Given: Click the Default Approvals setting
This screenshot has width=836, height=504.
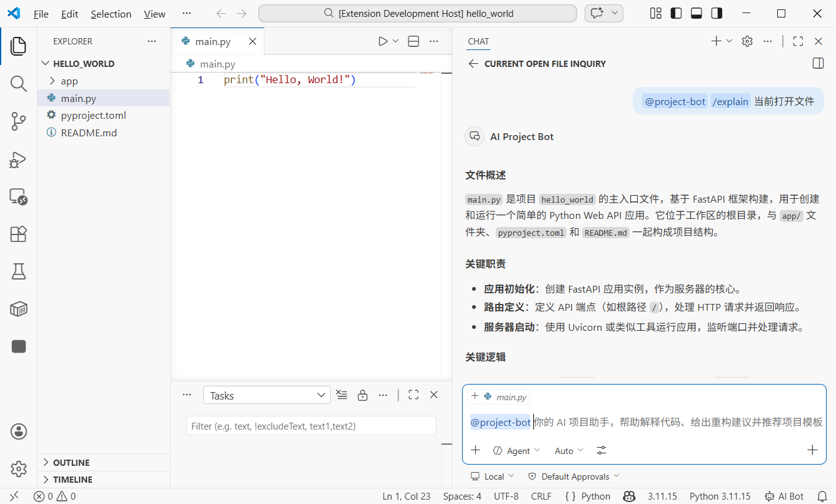Looking at the screenshot, I should [x=573, y=476].
